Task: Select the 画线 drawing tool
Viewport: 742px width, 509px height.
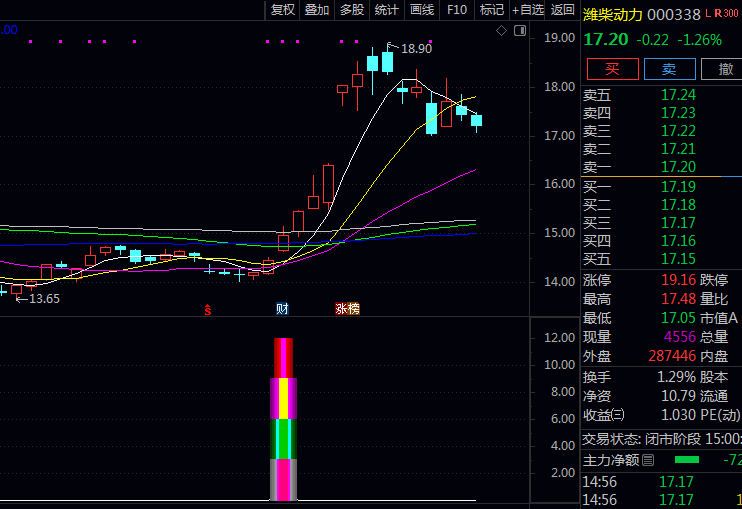Action: tap(422, 10)
